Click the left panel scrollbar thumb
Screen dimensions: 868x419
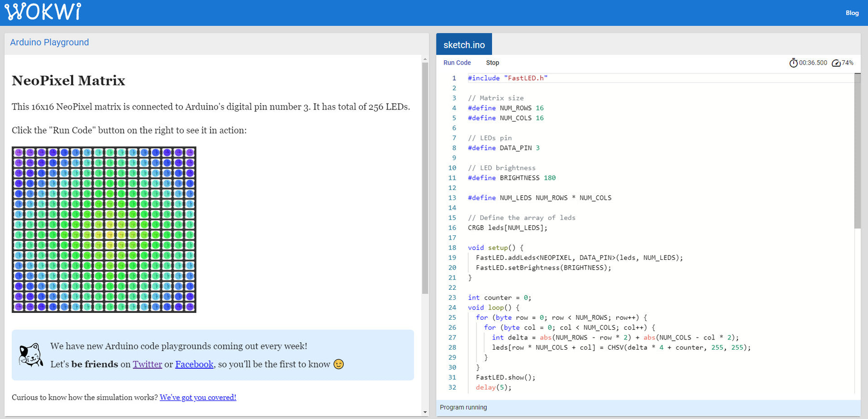tap(425, 178)
